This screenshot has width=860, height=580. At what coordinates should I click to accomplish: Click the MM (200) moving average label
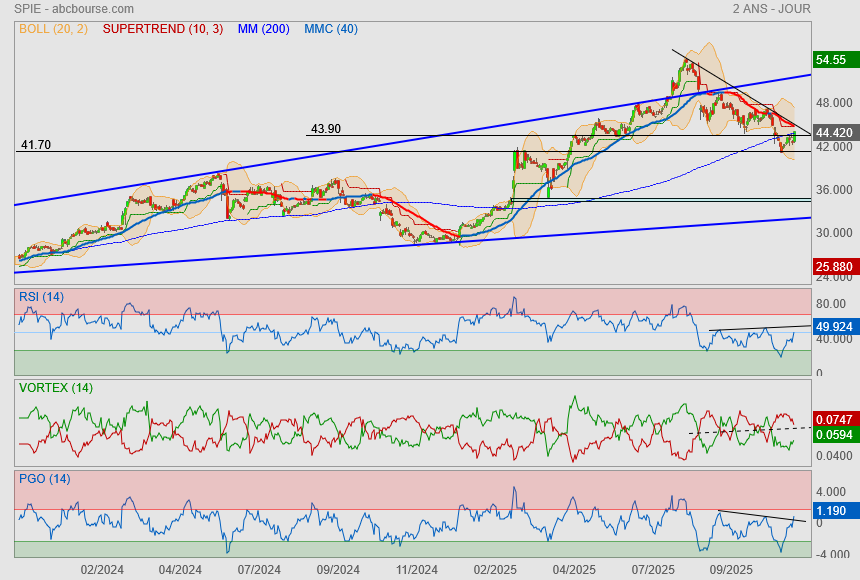click(263, 29)
